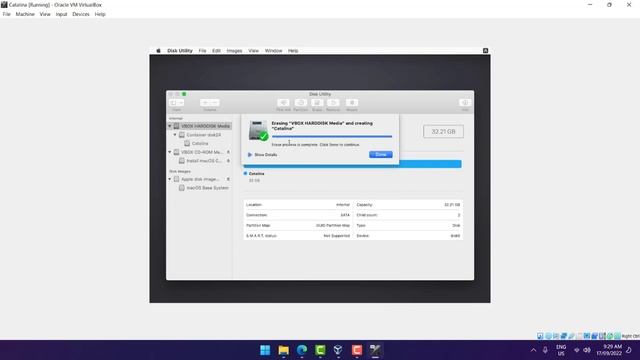Image resolution: width=640 pixels, height=360 pixels.
Task: Click the Done button in erase dialog
Action: [x=380, y=154]
